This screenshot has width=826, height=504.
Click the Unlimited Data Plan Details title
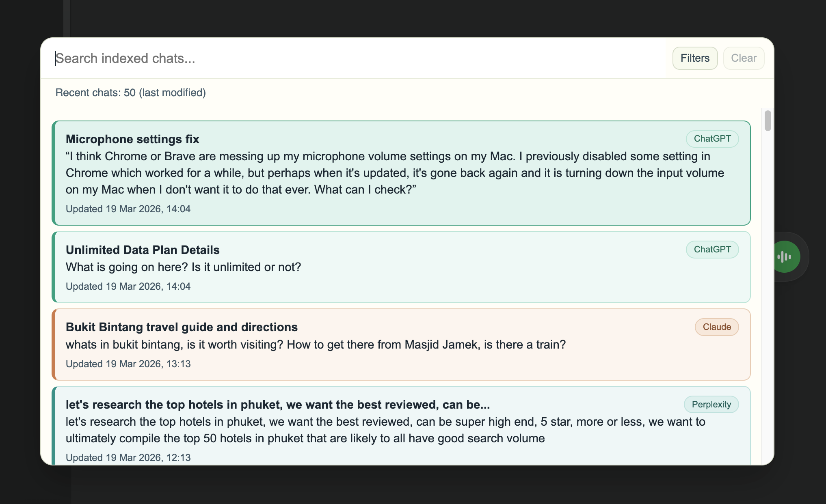pyautogui.click(x=143, y=250)
